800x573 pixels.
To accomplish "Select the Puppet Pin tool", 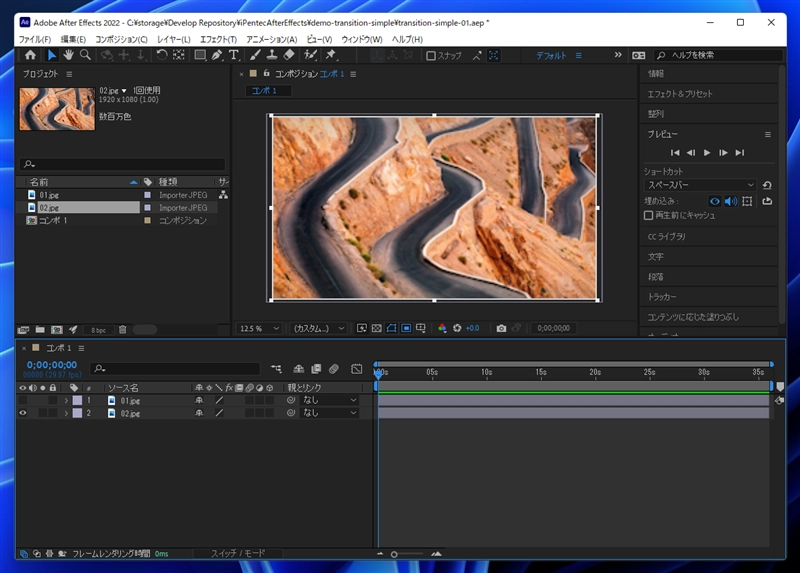I will pyautogui.click(x=331, y=55).
